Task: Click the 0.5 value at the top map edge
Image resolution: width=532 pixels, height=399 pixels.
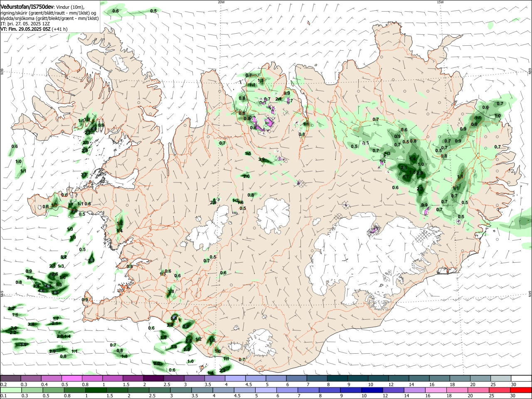Action: click(153, 11)
